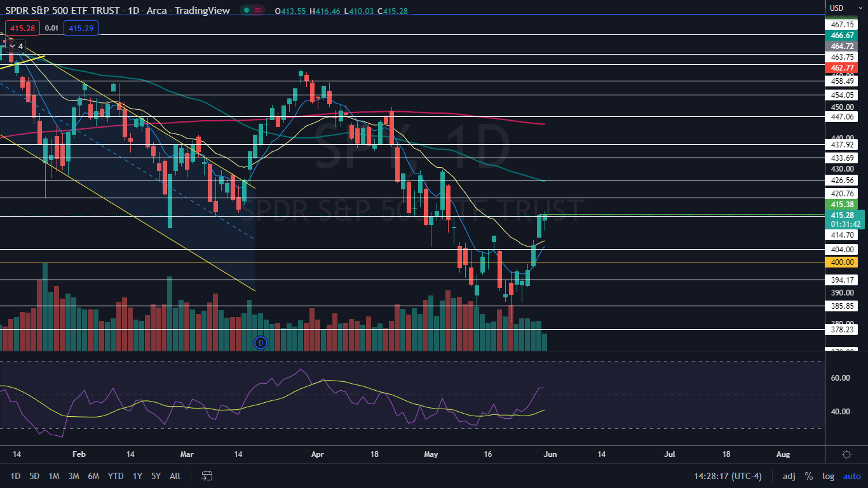Select the YTD date range
The height and width of the screenshot is (488, 868).
coord(116,476)
